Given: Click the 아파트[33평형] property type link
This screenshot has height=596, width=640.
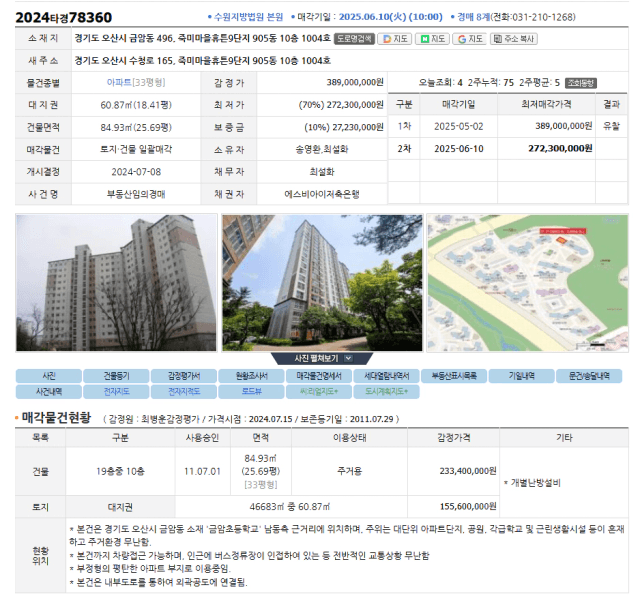Looking at the screenshot, I should point(136,82).
